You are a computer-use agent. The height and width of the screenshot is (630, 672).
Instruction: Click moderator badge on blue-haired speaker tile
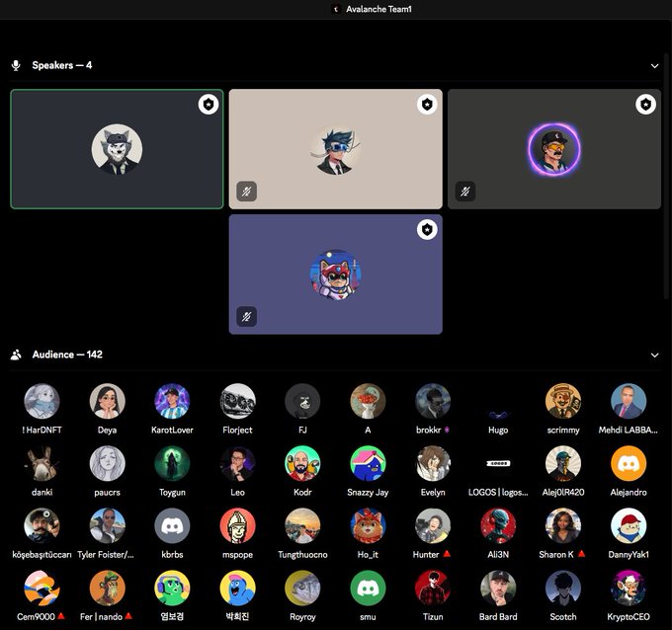click(427, 104)
